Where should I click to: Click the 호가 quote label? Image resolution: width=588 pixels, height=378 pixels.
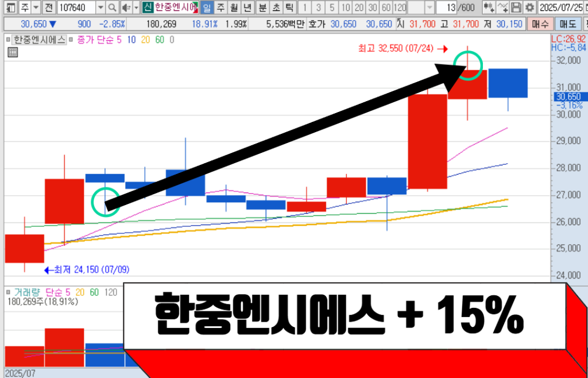(x=316, y=24)
